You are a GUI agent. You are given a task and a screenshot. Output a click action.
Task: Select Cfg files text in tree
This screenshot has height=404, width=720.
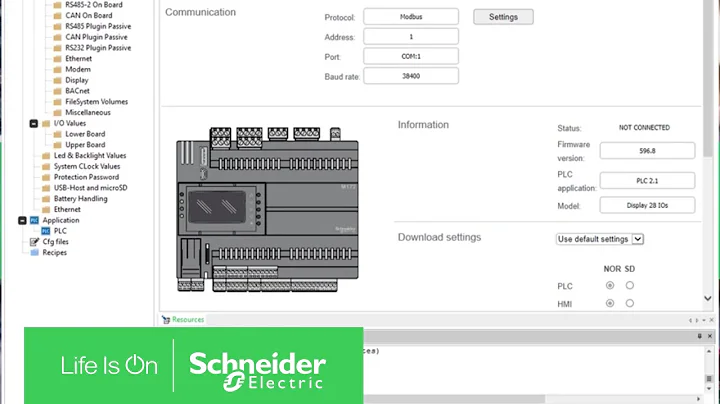(x=56, y=241)
